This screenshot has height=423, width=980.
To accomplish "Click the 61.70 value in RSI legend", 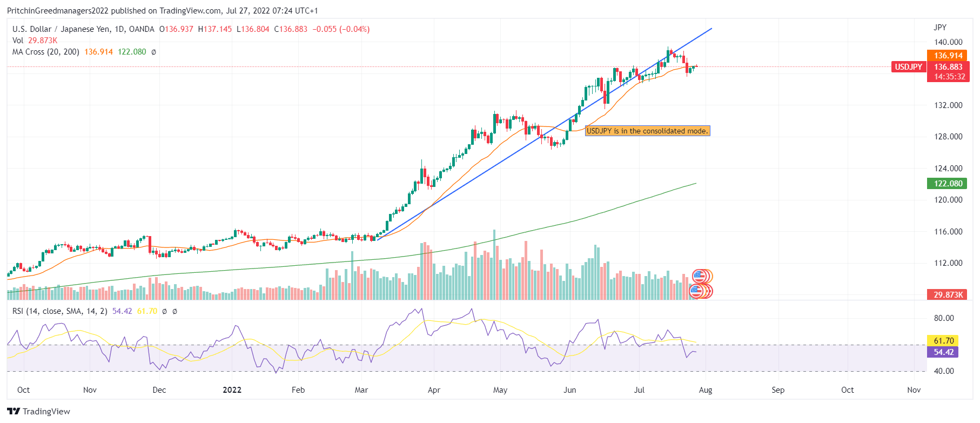I will click(x=147, y=311).
